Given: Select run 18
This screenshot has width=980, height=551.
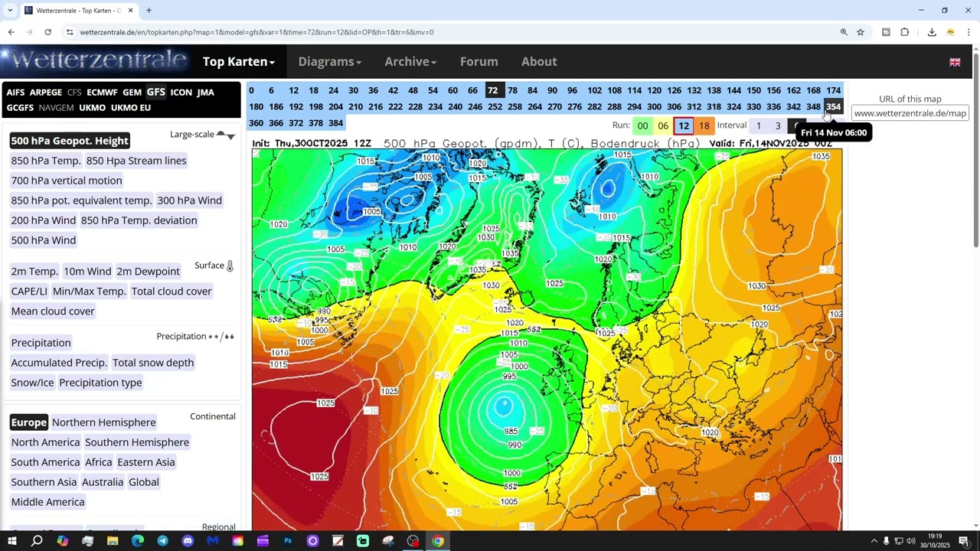Looking at the screenshot, I should point(704,126).
